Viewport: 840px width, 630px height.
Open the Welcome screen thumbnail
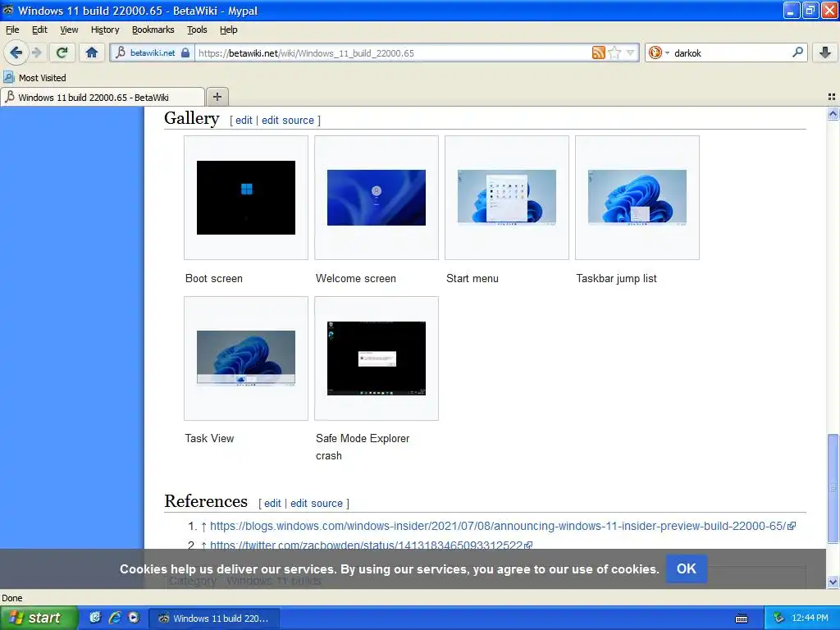[x=376, y=198]
